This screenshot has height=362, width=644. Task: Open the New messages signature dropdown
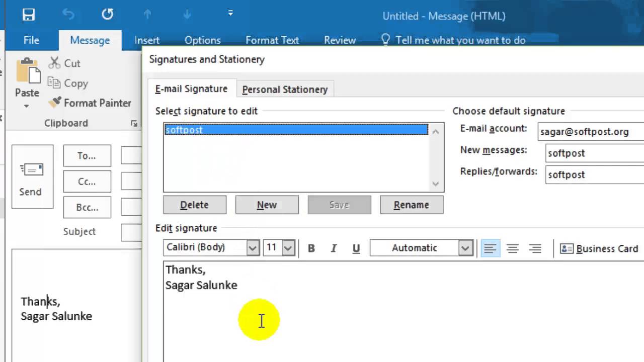click(x=595, y=153)
